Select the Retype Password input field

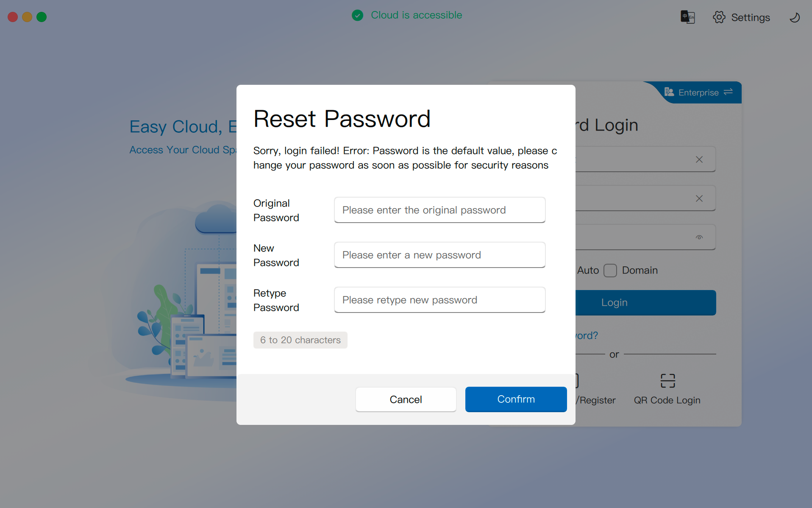tap(439, 300)
